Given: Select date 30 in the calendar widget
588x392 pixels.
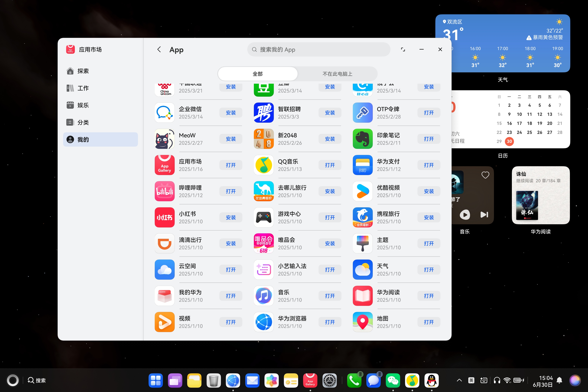Looking at the screenshot, I should pos(509,141).
